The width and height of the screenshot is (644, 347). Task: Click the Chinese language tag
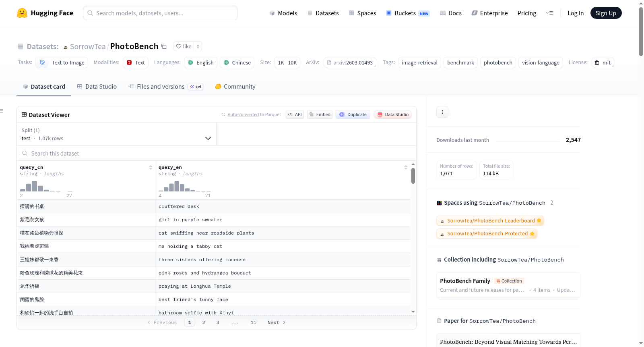coord(237,62)
